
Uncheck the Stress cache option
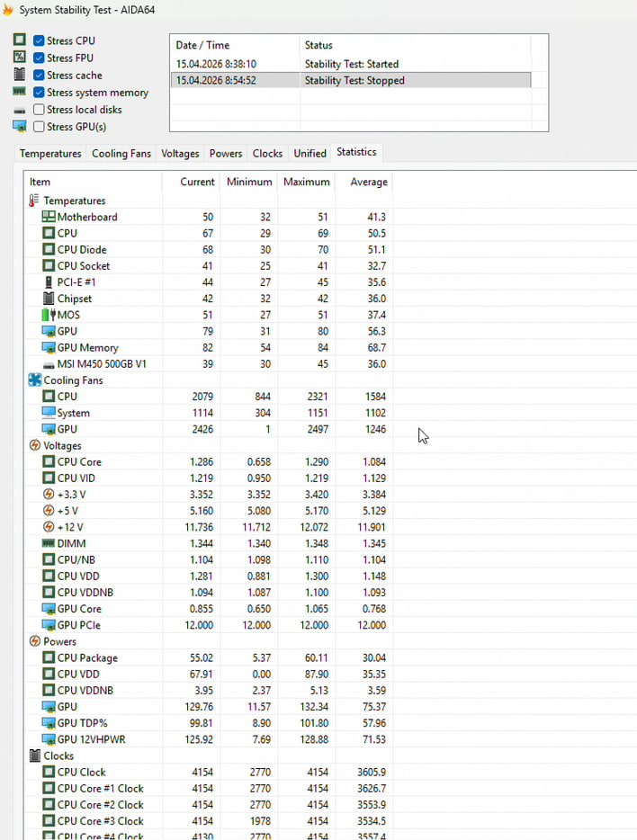pos(39,76)
